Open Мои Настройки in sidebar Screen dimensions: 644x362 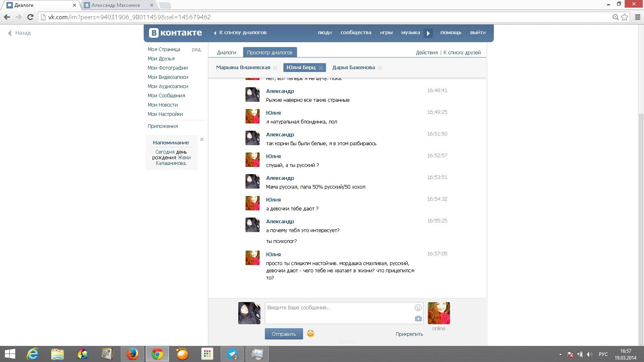165,114
